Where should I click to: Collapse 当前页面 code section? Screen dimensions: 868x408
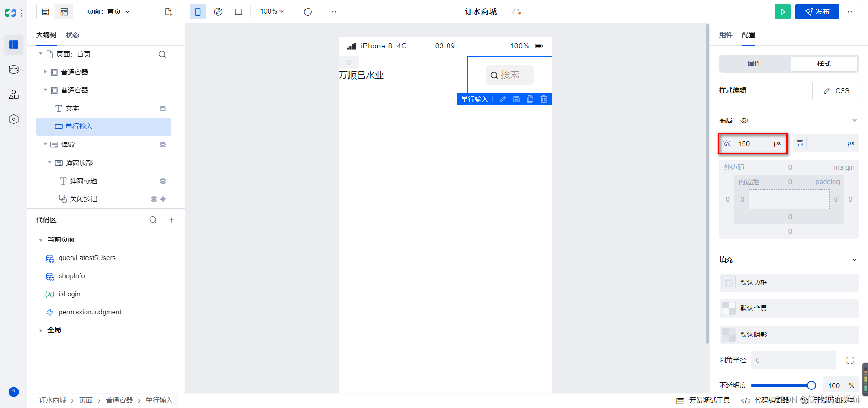tap(41, 240)
